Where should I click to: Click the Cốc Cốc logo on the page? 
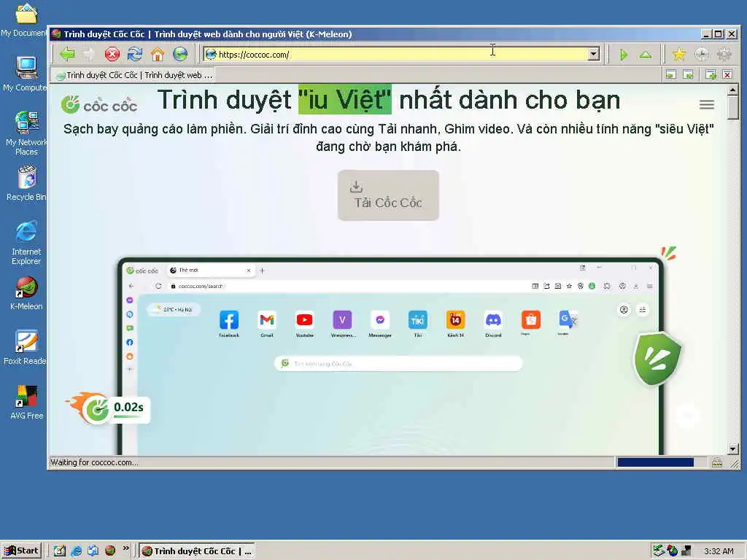[99, 105]
